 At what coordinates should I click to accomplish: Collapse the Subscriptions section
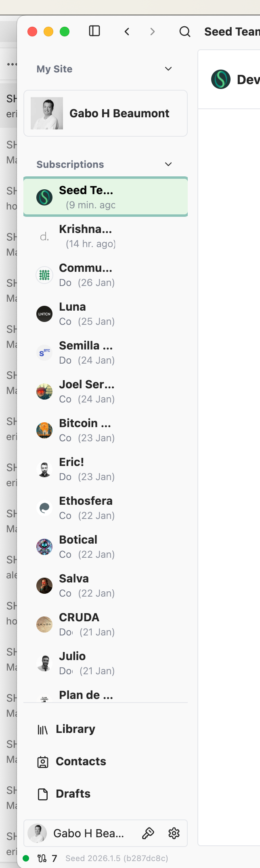click(x=168, y=164)
